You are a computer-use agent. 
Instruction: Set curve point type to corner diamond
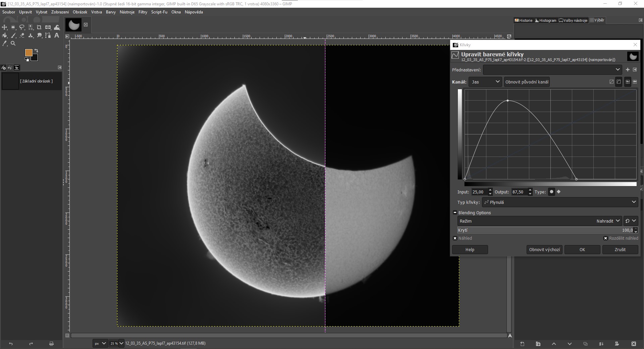coord(559,192)
